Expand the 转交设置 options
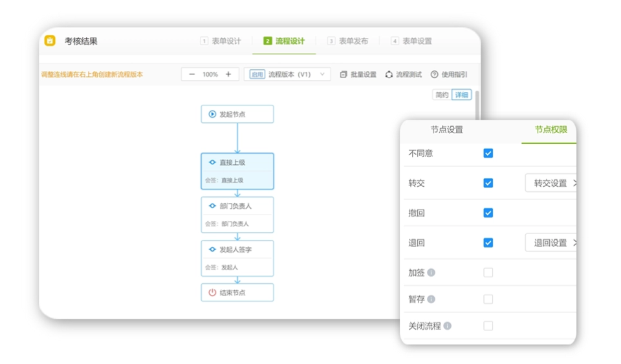The width and height of the screenshot is (621, 364). tap(551, 183)
